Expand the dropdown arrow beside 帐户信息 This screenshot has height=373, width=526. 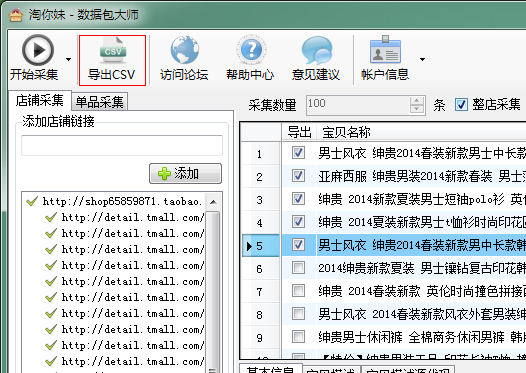point(422,59)
